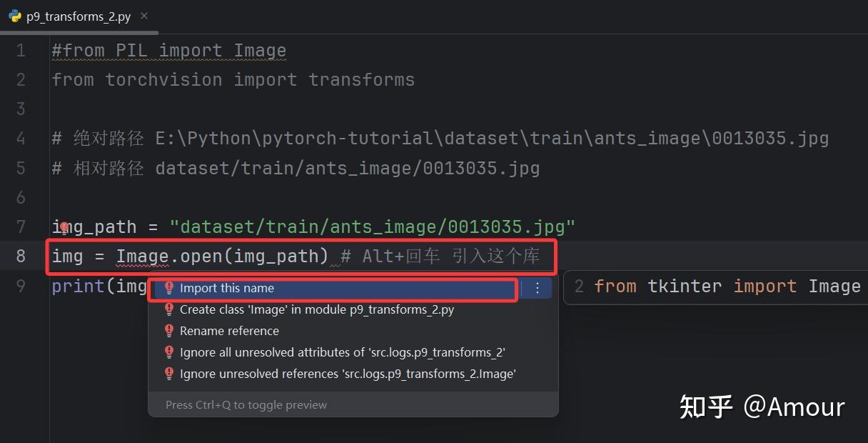This screenshot has height=443, width=868.
Task: Click the commented PIL import on line 1
Action: tap(168, 51)
